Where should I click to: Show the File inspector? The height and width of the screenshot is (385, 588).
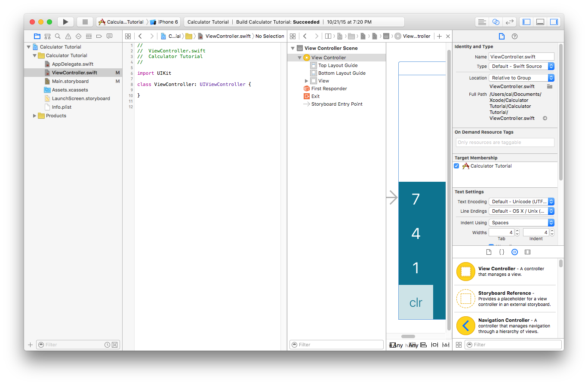(502, 36)
